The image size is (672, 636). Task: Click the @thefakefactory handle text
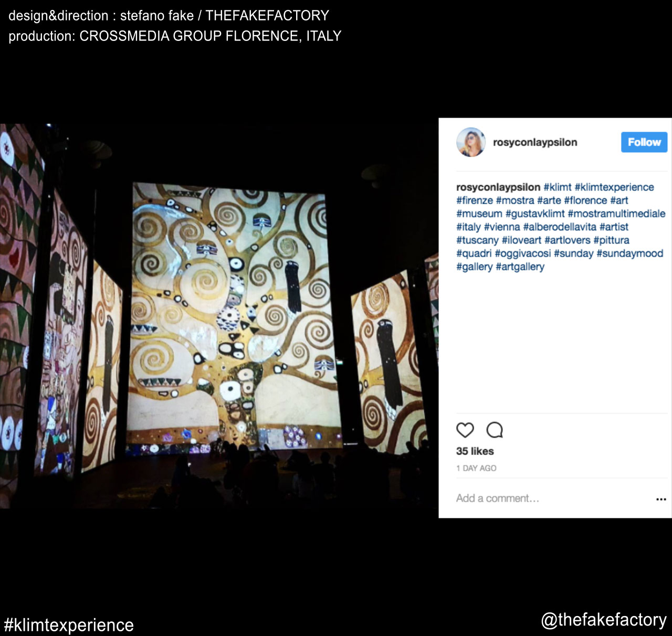pos(604,620)
